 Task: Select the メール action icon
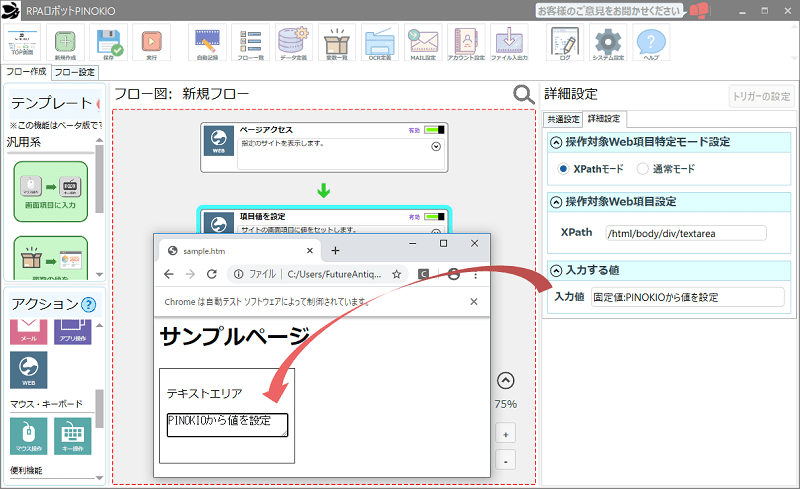click(x=29, y=332)
